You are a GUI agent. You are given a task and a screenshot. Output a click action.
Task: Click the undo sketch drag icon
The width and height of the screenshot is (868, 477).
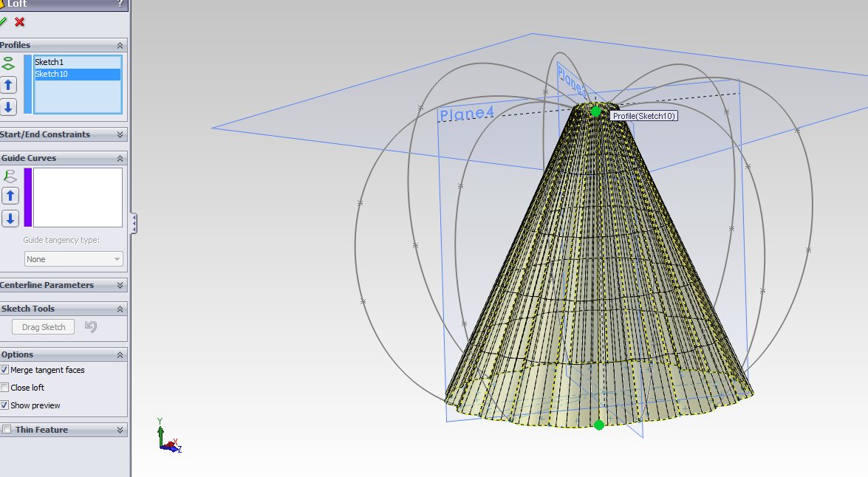point(91,326)
